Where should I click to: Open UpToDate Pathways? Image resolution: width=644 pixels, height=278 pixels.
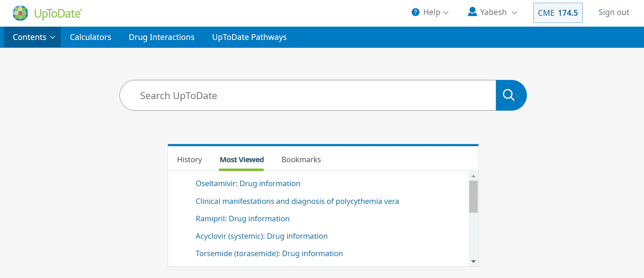coord(249,37)
